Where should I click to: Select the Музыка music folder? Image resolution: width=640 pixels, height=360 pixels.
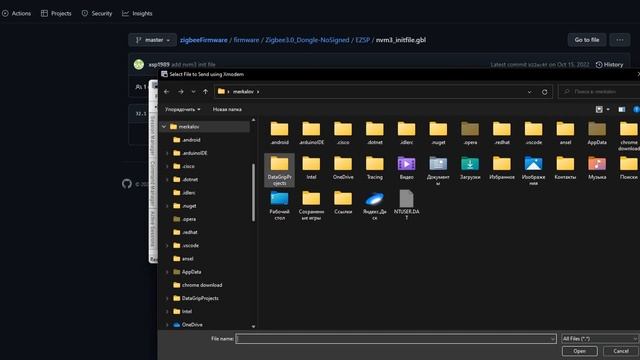click(597, 168)
